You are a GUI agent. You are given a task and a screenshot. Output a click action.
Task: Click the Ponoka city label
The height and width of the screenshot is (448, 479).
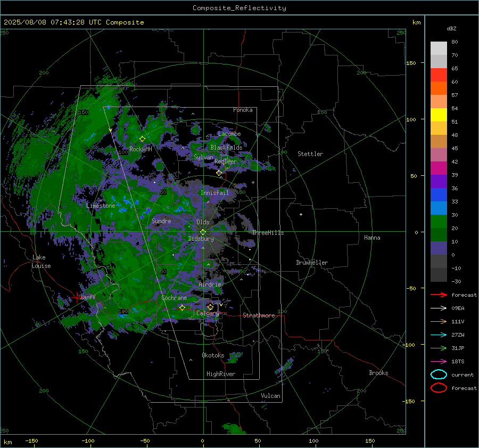click(x=243, y=110)
